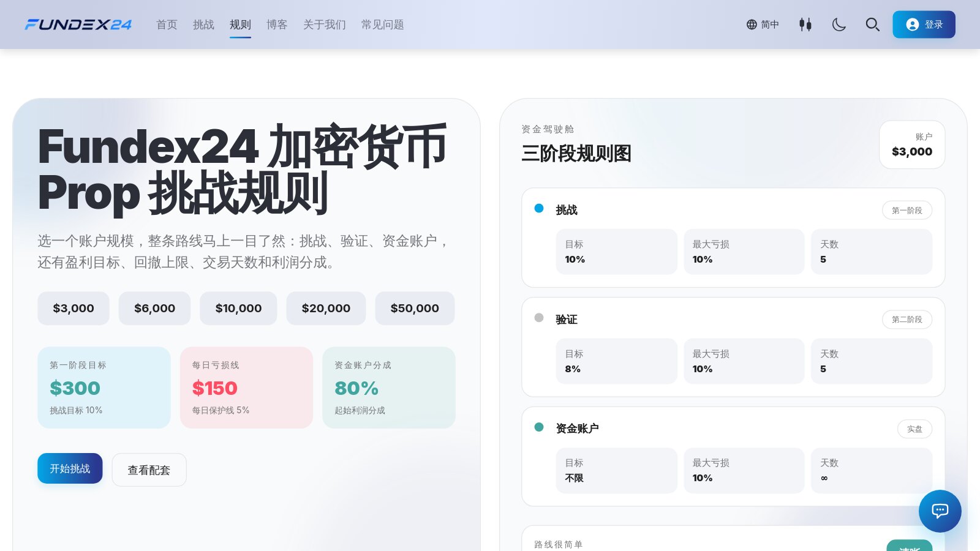980x551 pixels.
Task: Click the 开始挑战 button
Action: tap(70, 468)
